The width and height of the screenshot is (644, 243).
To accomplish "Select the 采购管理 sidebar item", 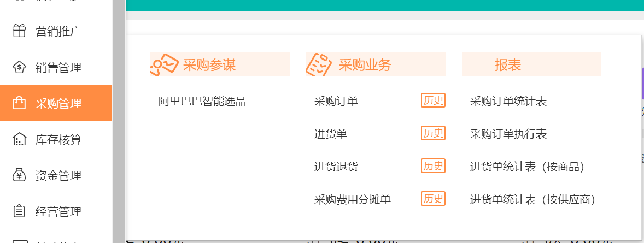I will (56, 103).
